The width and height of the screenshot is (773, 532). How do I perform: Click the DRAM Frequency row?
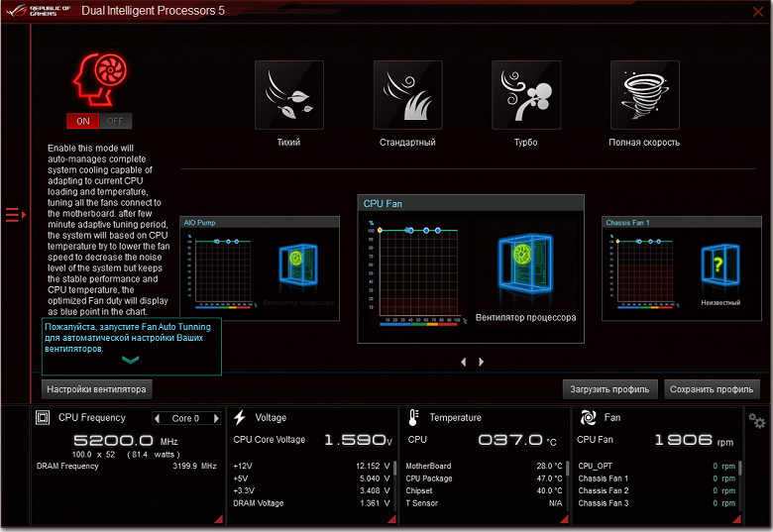pos(127,466)
